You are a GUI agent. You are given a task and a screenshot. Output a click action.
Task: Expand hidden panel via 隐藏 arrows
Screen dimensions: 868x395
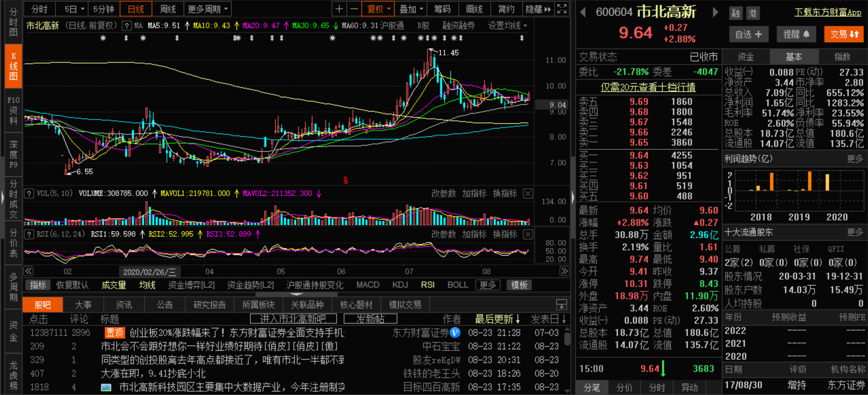pyautogui.click(x=538, y=9)
